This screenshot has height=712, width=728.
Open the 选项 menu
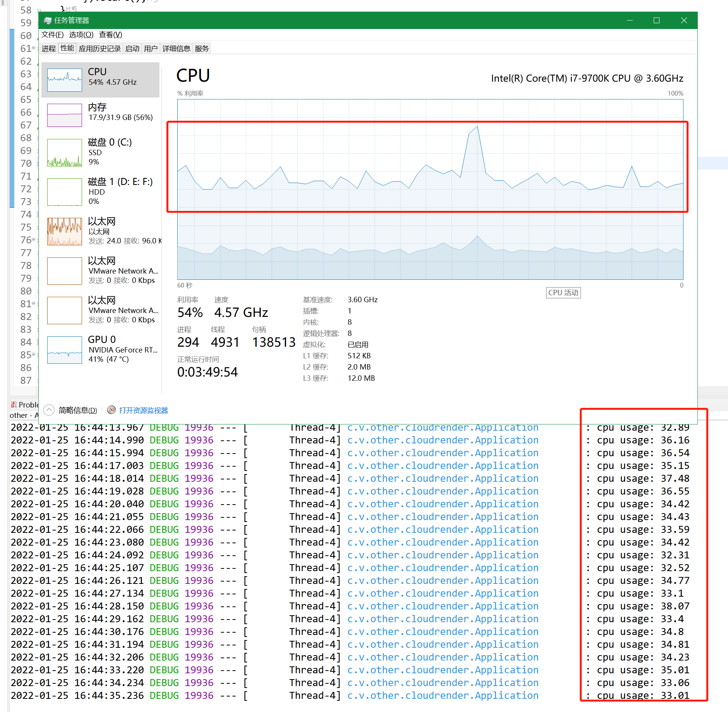(x=81, y=34)
